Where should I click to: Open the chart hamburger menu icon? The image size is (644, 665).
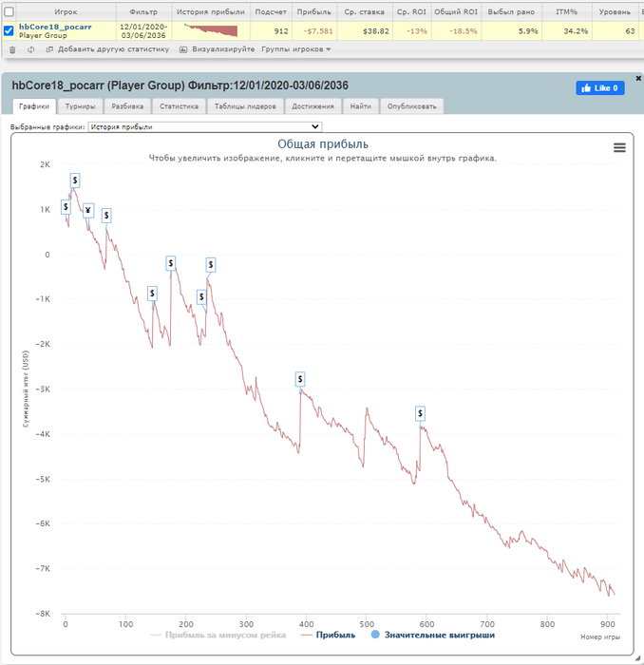619,147
